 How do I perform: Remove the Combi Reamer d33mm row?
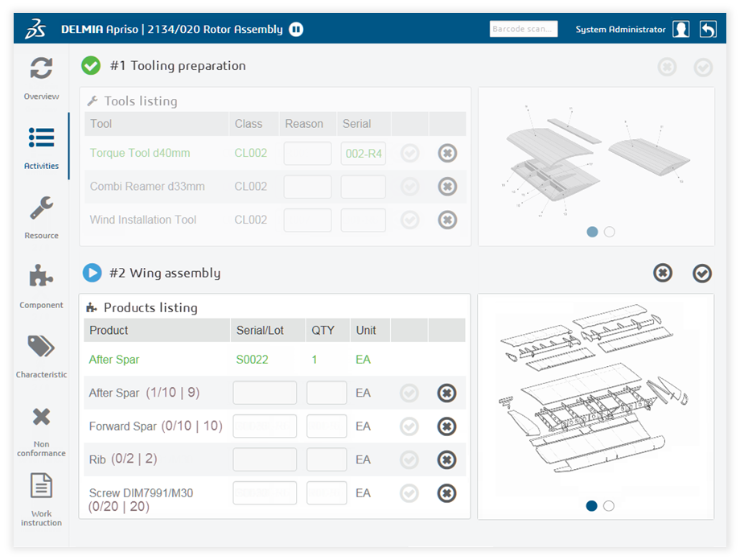pos(447,187)
